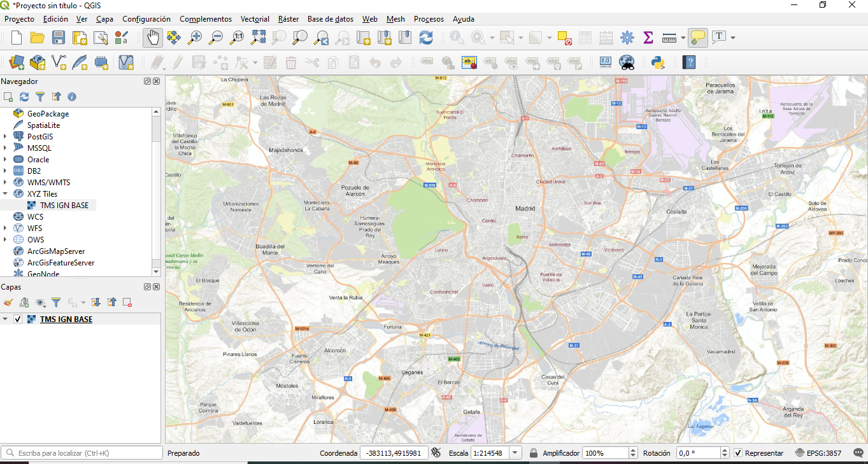Click the yellow layer labeling options icon
Image resolution: width=868 pixels, height=464 pixels.
[x=469, y=62]
